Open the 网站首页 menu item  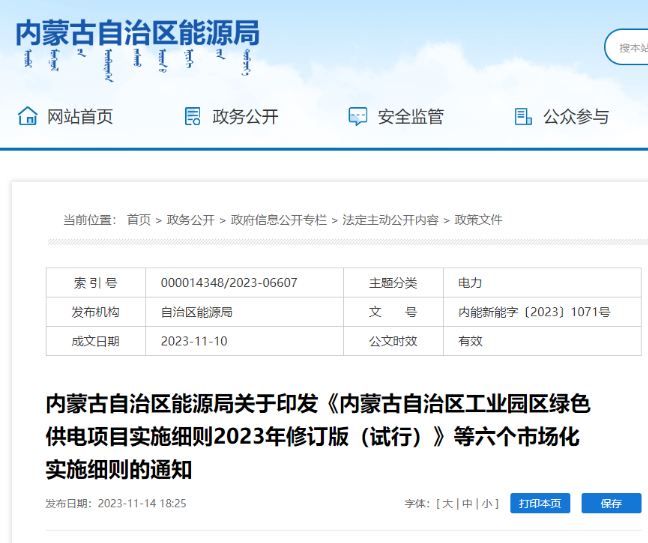coord(80,116)
